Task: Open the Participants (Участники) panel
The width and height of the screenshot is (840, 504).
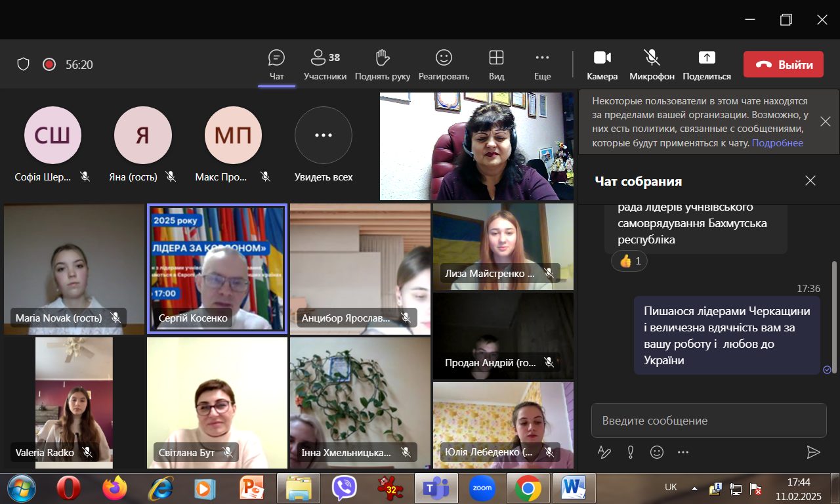Action: pyautogui.click(x=325, y=64)
